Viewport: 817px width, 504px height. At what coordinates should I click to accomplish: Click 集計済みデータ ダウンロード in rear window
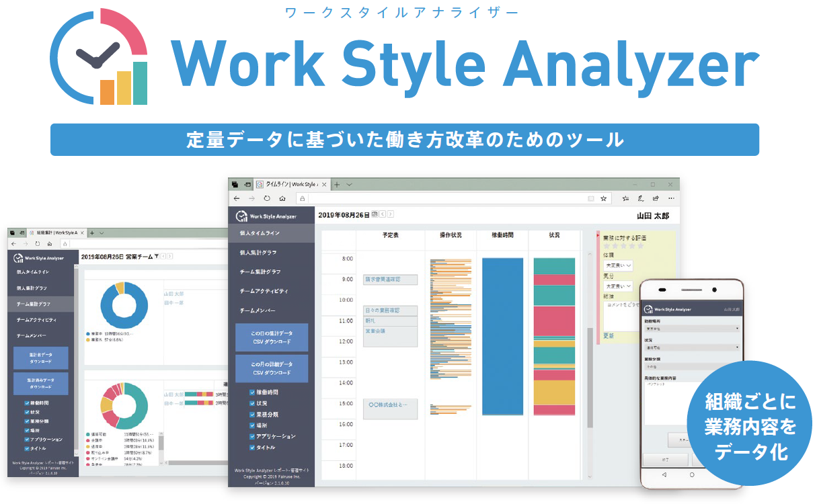[x=41, y=383]
